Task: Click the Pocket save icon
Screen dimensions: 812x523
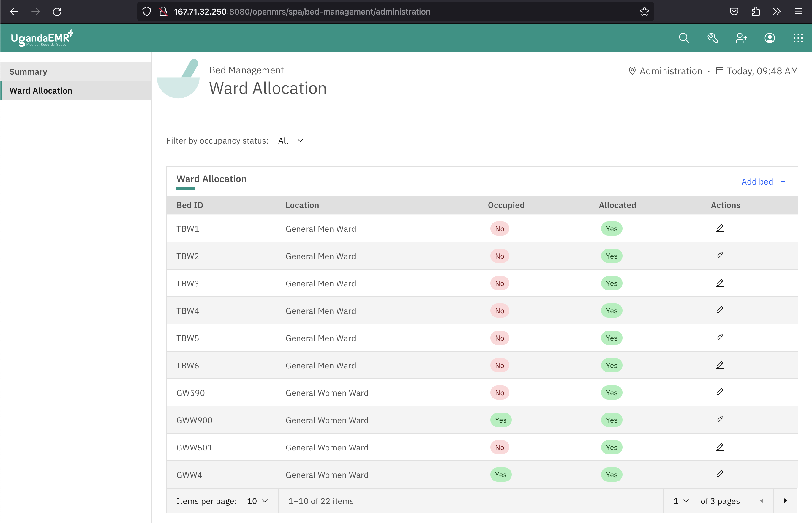Action: pos(734,12)
